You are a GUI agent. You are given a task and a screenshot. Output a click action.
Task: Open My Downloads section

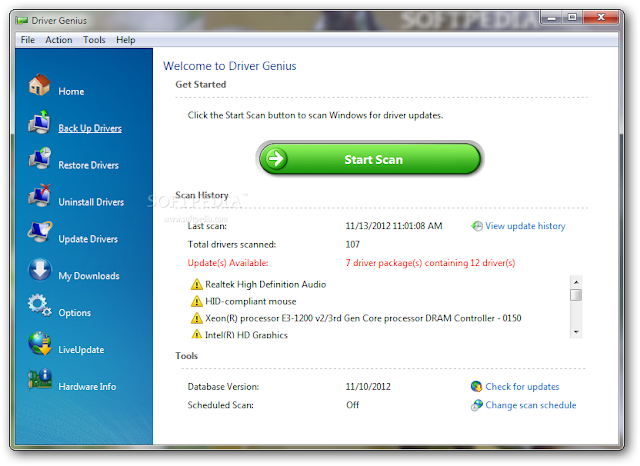[89, 276]
